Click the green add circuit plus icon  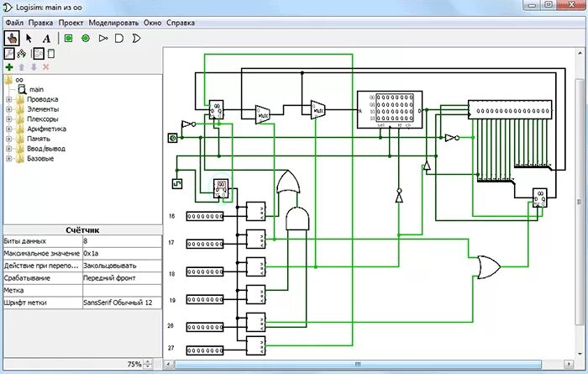(9, 67)
